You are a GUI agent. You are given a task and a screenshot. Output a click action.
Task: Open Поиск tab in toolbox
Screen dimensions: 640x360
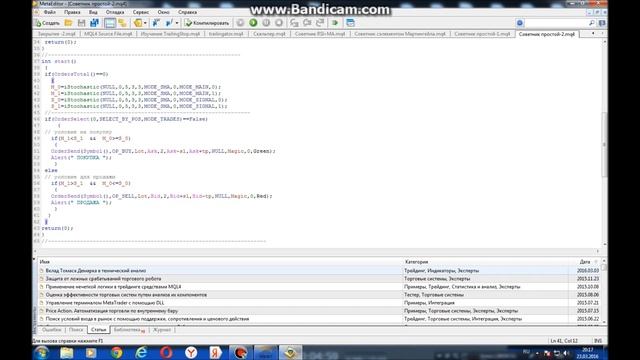click(76, 330)
